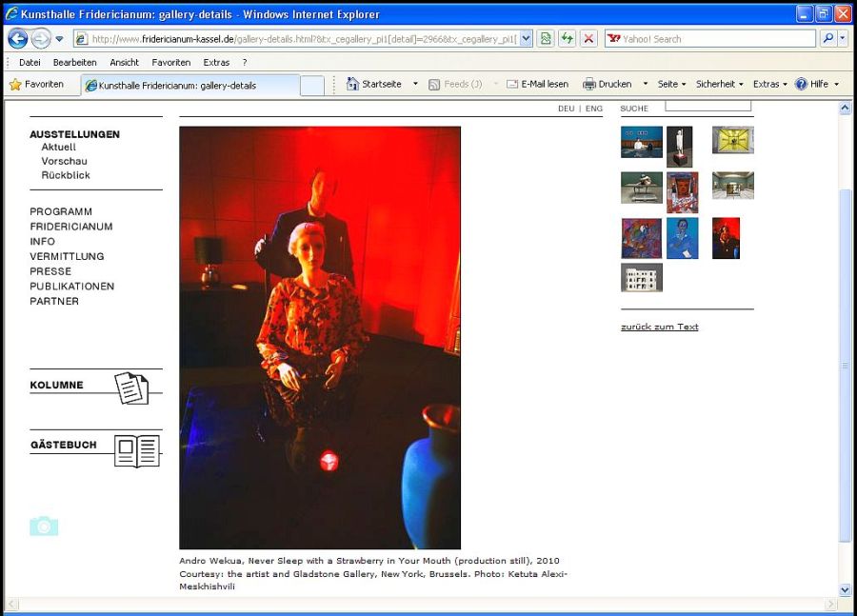Expand the Startseite dropdown arrow
Viewport: 857px width, 616px height.
click(415, 84)
